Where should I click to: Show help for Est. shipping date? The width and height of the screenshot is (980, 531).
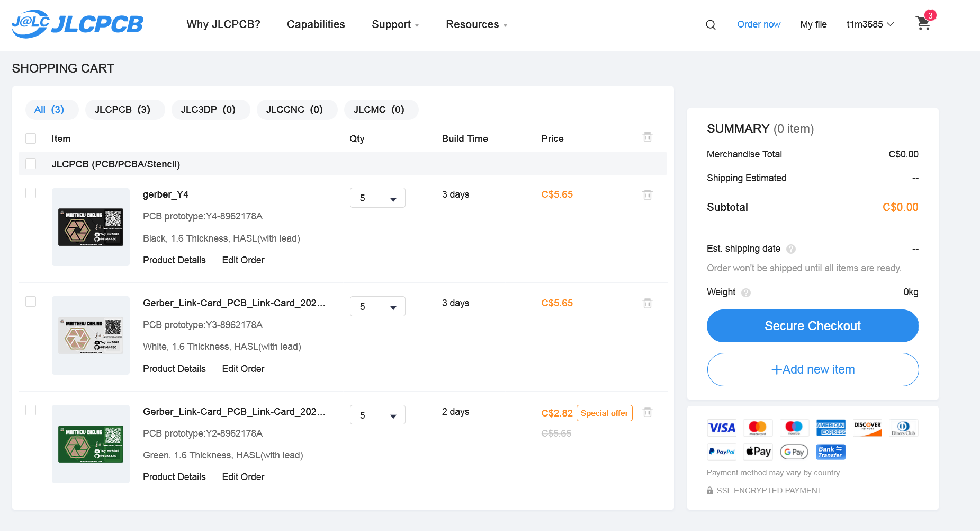click(791, 249)
